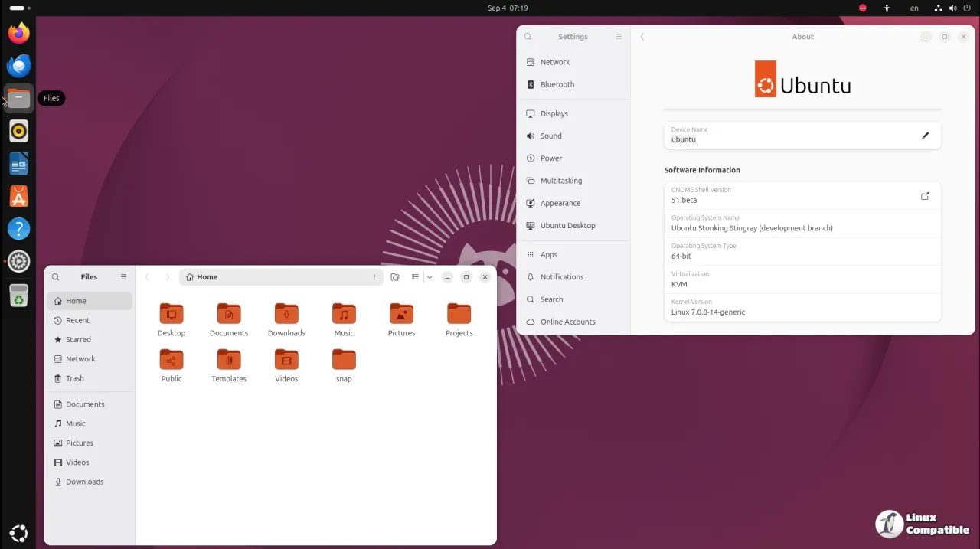Viewport: 980px width, 549px height.
Task: Select Power in Settings sidebar
Action: click(574, 158)
